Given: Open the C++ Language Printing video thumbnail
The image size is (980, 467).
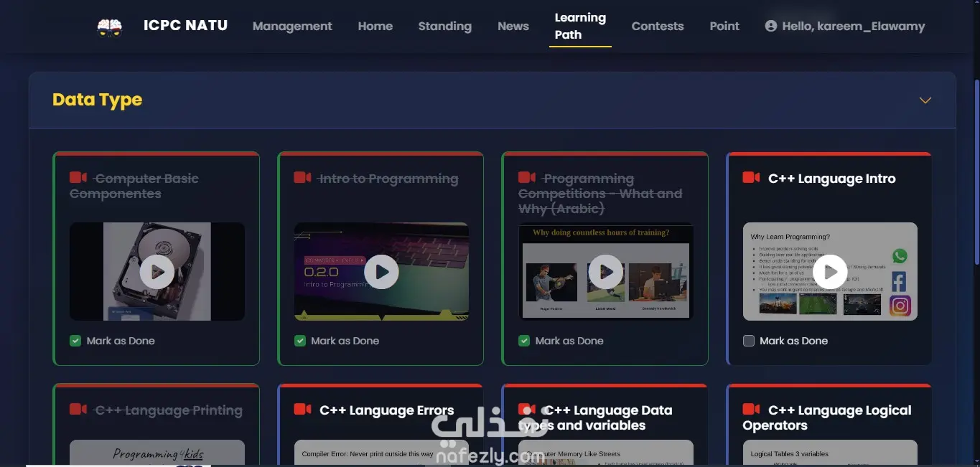Looking at the screenshot, I should click(157, 453).
